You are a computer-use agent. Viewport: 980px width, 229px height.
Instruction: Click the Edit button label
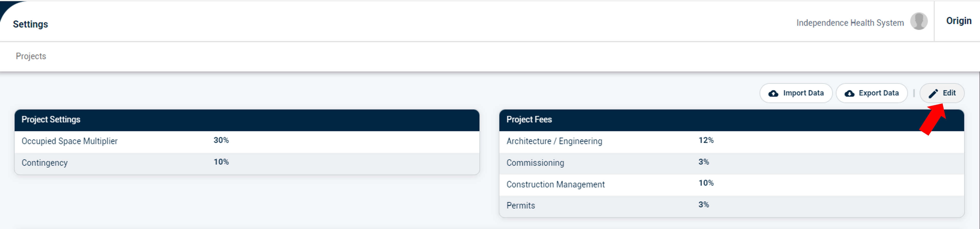pyautogui.click(x=949, y=93)
